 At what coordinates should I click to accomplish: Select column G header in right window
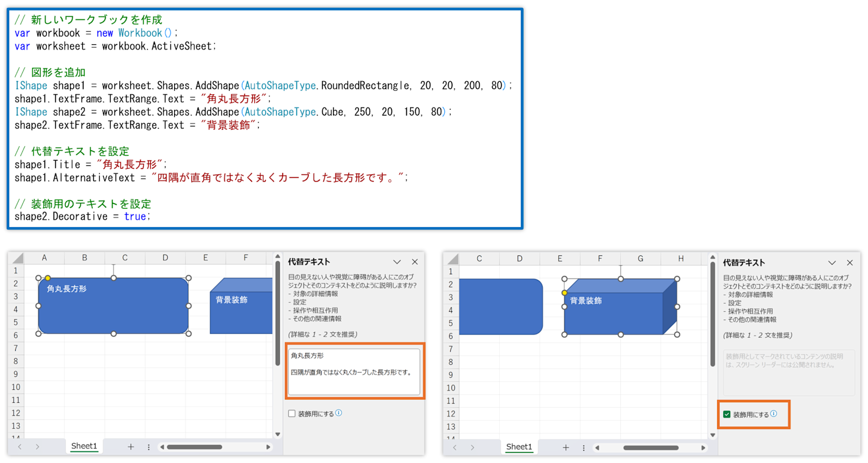(641, 259)
